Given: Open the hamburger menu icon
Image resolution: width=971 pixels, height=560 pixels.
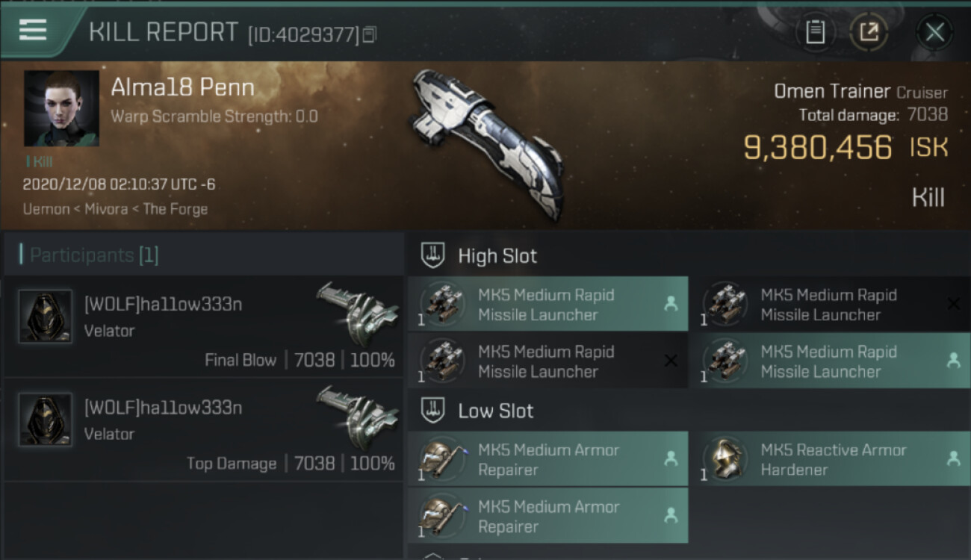Looking at the screenshot, I should pyautogui.click(x=32, y=30).
